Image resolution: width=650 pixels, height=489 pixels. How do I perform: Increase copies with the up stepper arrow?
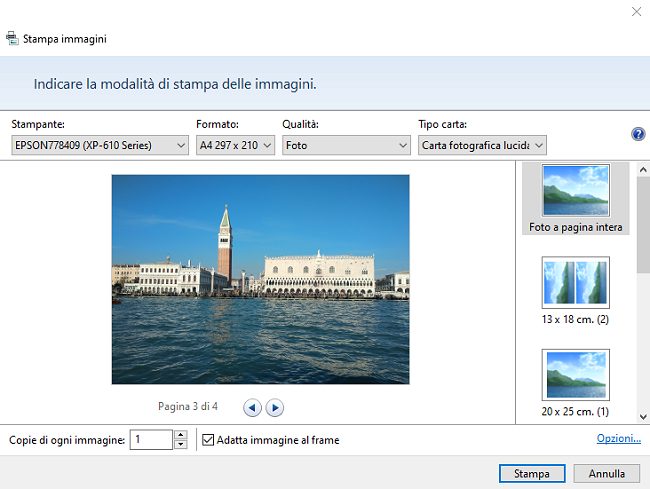(x=180, y=435)
